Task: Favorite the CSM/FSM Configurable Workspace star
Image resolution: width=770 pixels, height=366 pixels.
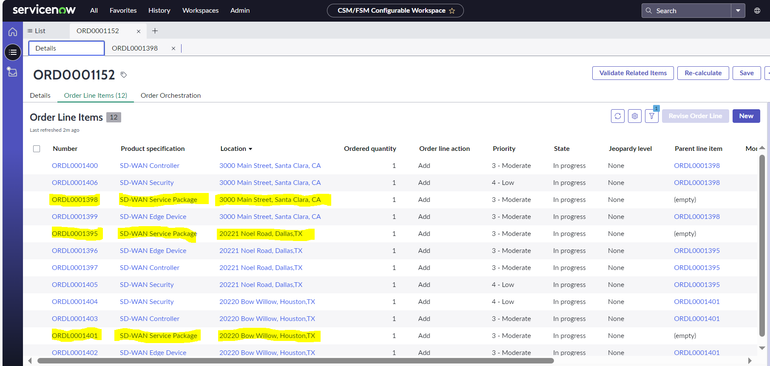Action: 452,11
